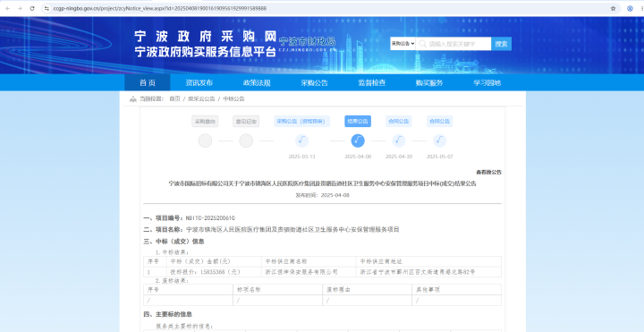Open the 查看原公告 link
This screenshot has height=332, width=644.
488,172
